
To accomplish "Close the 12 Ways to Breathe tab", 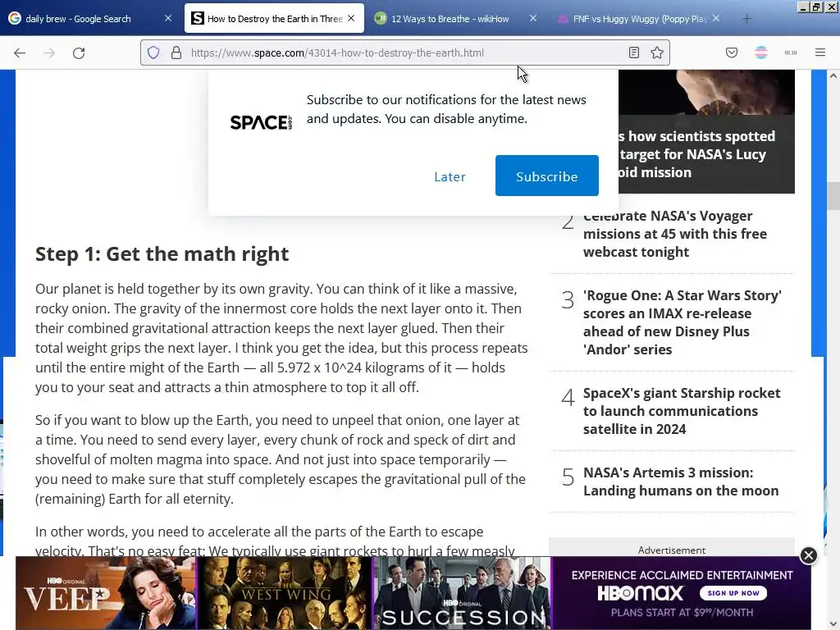I will click(x=533, y=18).
